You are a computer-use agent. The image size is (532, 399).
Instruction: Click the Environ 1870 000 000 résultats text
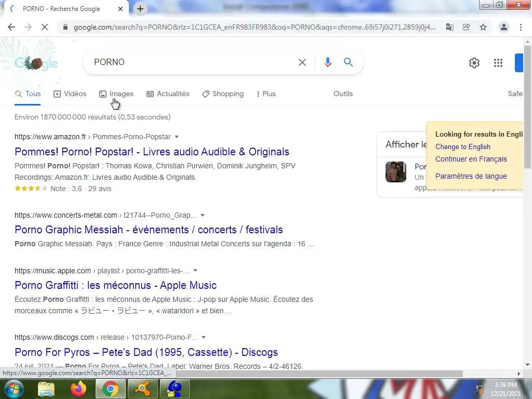tap(92, 117)
